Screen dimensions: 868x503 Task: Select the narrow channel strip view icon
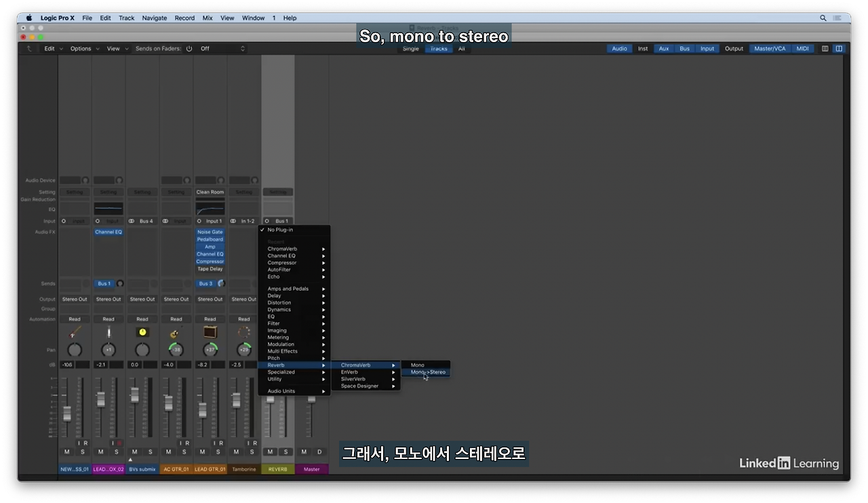click(825, 49)
